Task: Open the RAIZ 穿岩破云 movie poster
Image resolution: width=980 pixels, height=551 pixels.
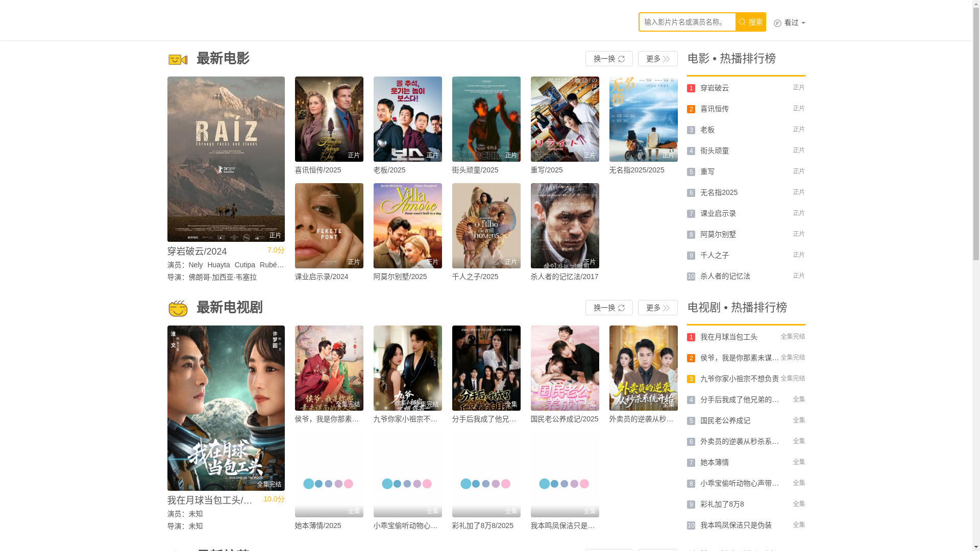Action: tap(226, 159)
